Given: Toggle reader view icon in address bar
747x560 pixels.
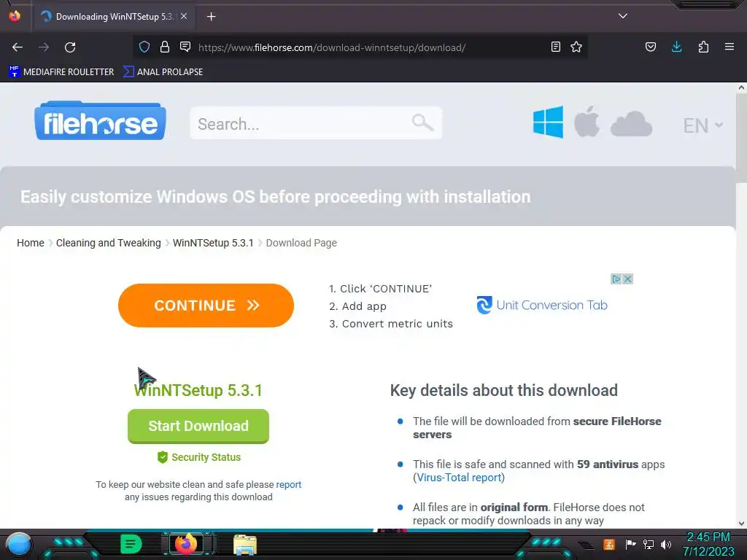Looking at the screenshot, I should coord(555,47).
